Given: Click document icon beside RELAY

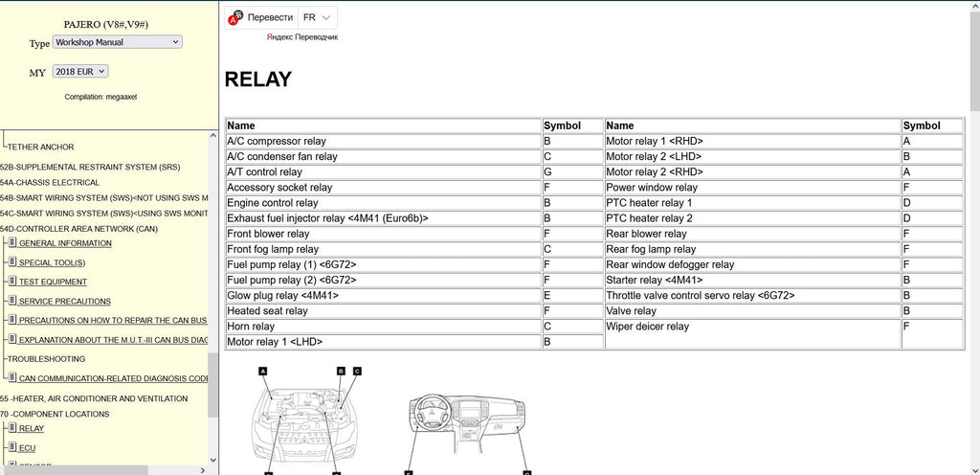Looking at the screenshot, I should [x=12, y=428].
